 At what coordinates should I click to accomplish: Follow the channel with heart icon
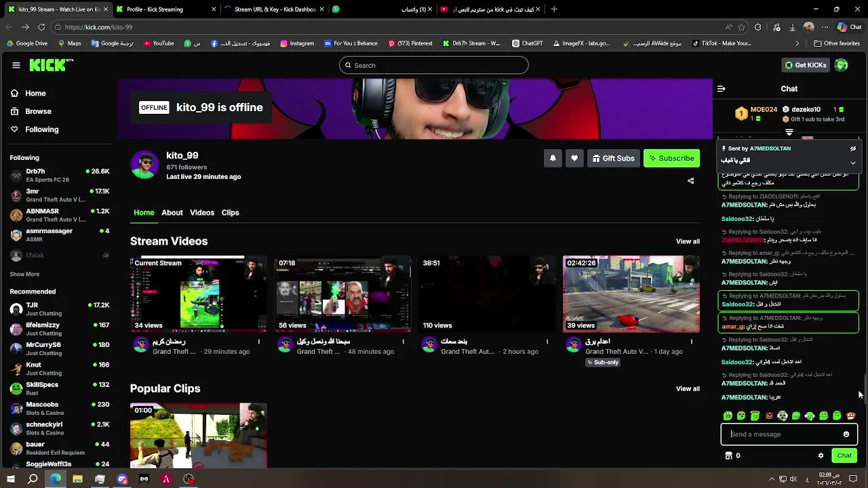pos(574,158)
